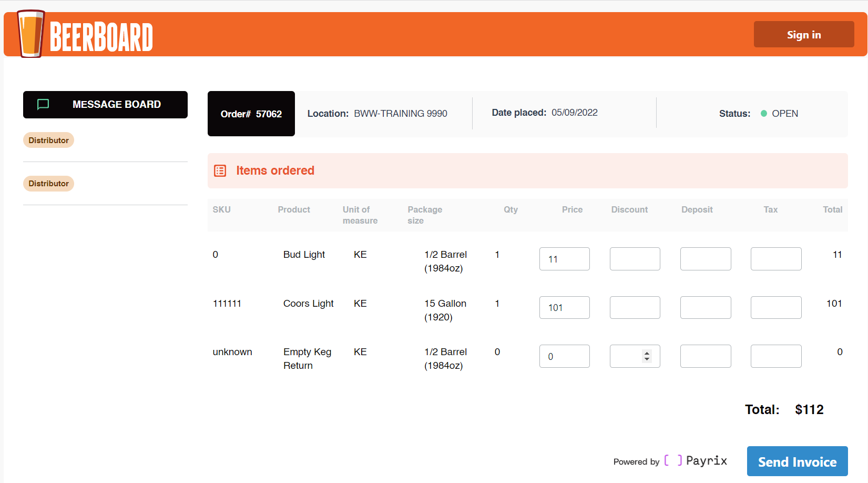The width and height of the screenshot is (868, 483).
Task: Select the Empty Keg Return price field
Action: [564, 356]
